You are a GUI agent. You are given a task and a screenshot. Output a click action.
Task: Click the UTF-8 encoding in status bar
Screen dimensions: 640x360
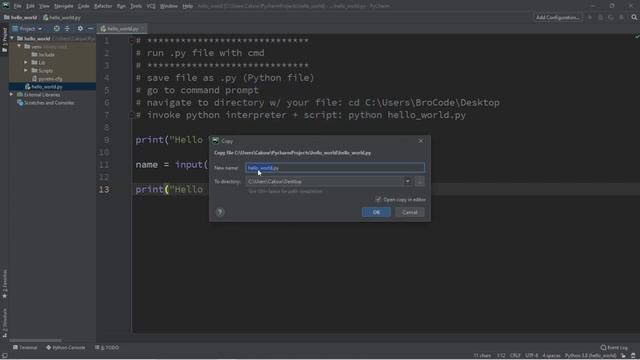(531, 356)
